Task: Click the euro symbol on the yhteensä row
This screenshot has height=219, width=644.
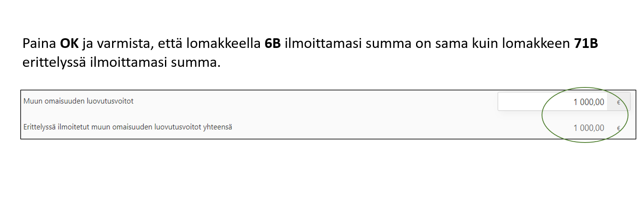Action: point(618,128)
